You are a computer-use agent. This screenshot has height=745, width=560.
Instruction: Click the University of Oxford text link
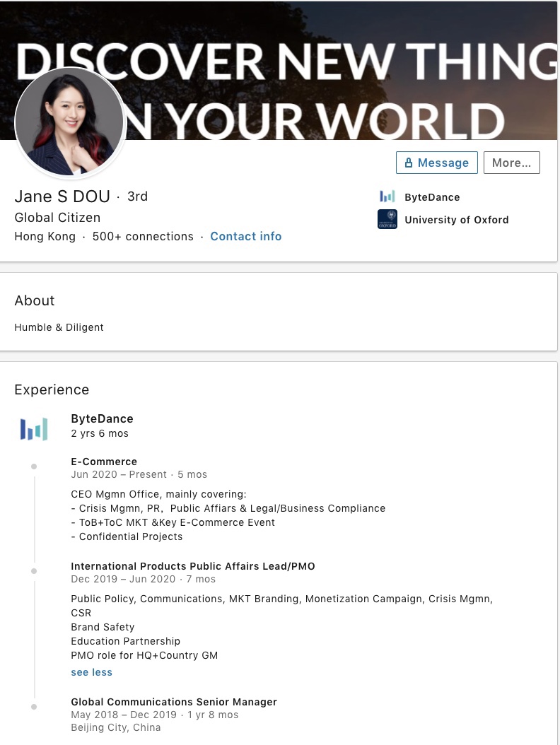click(456, 220)
